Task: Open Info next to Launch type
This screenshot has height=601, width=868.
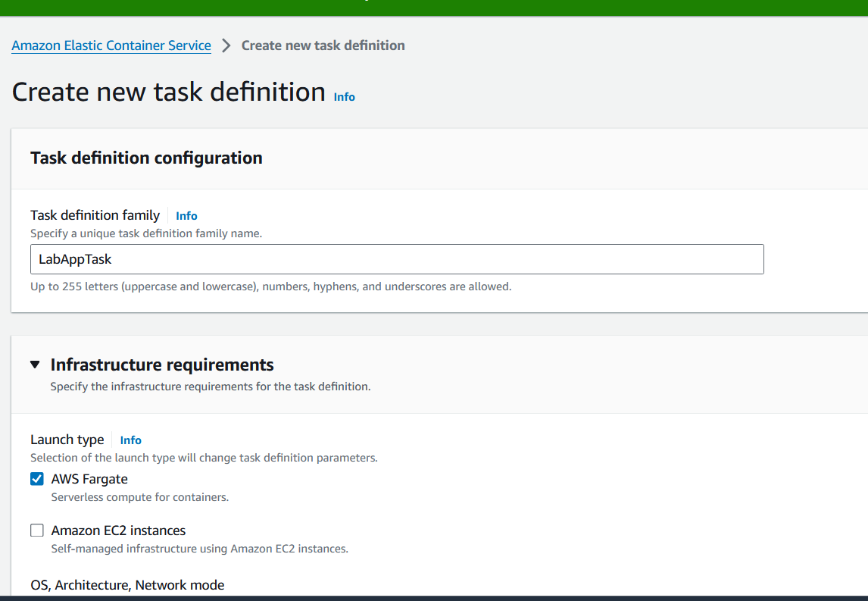Action: coord(130,440)
